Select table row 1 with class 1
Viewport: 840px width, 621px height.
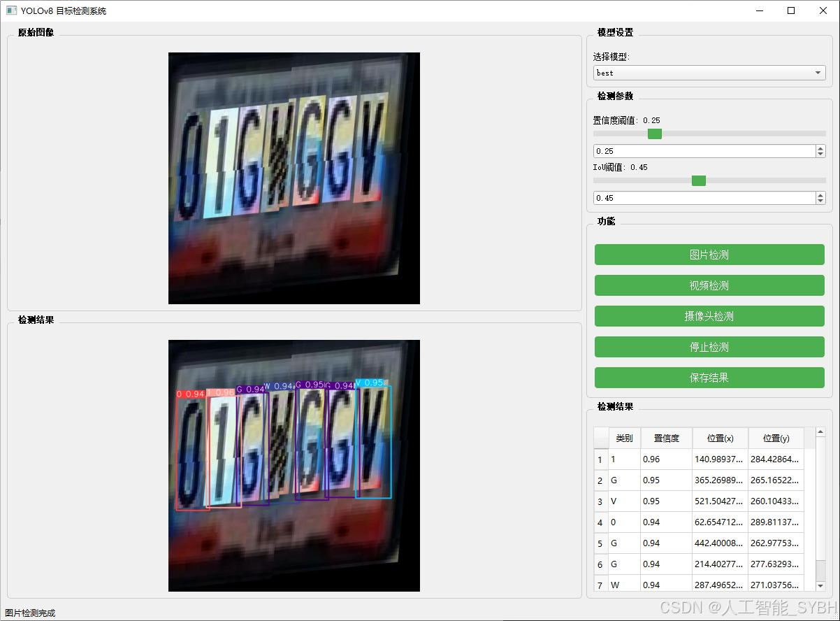coord(666,459)
